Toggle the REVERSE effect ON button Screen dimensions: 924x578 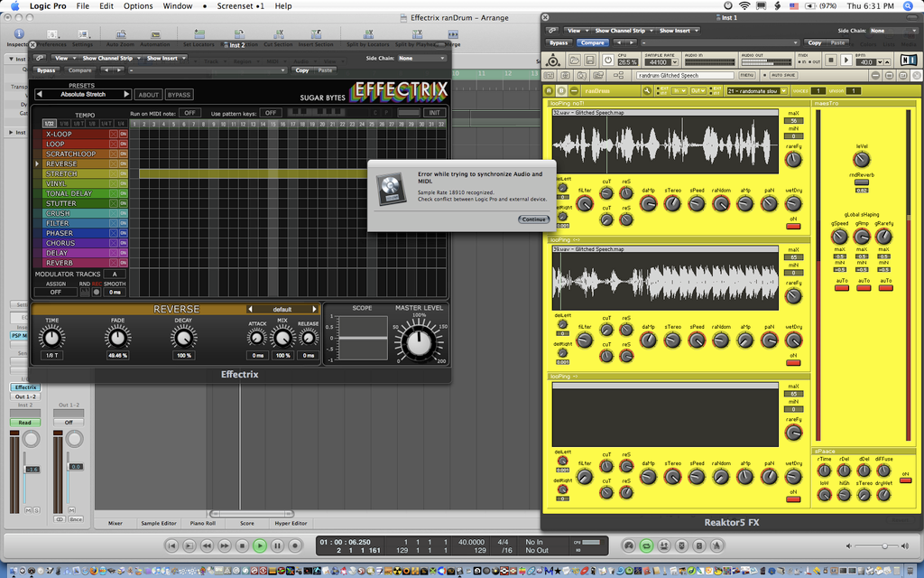pyautogui.click(x=123, y=163)
